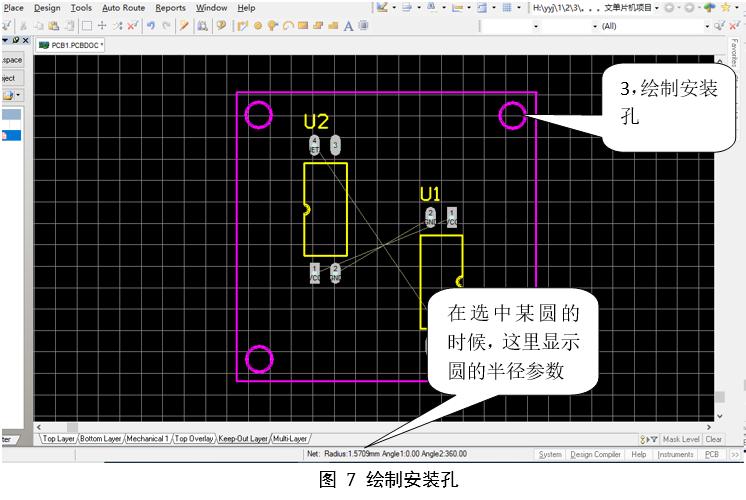Click the Favorites star icon

726,8
